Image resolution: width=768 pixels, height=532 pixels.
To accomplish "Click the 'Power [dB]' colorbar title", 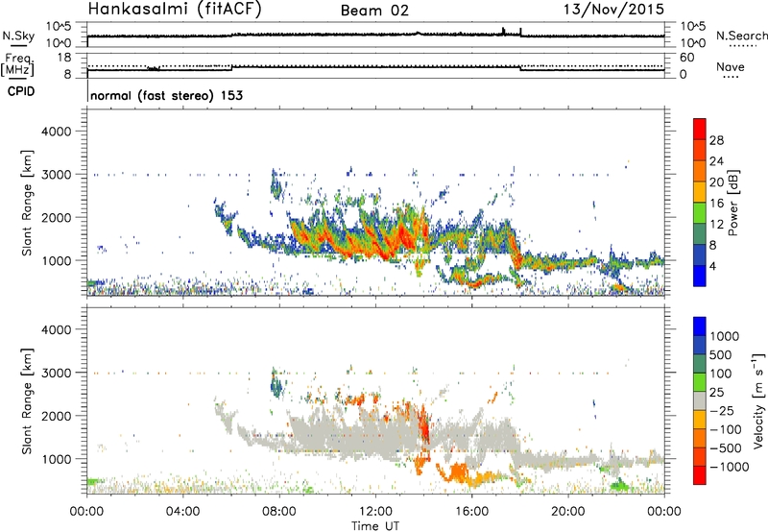I will 733,203.
